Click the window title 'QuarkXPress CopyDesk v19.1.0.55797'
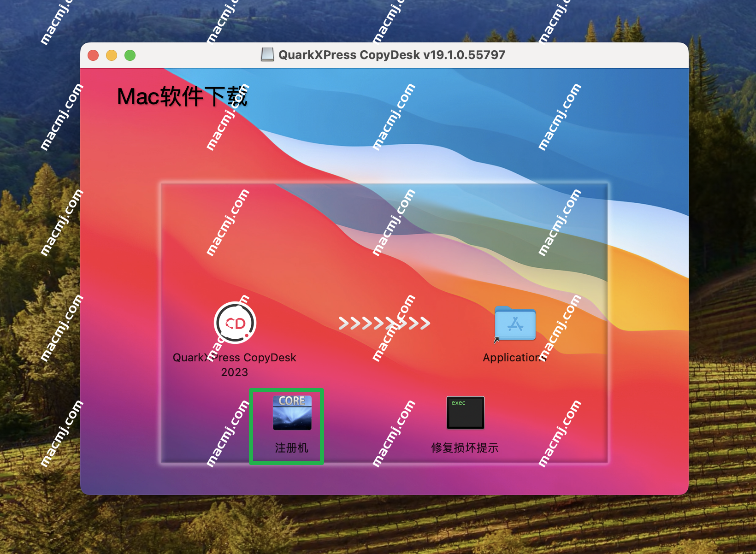The height and width of the screenshot is (554, 756). click(x=392, y=55)
